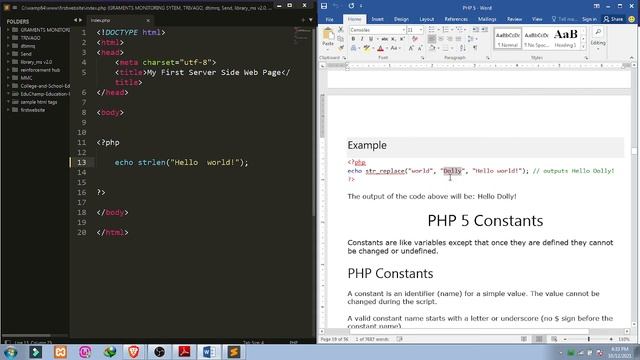Screen dimensions: 640x360
Task: Close the index.php tab in Sublime
Action: tap(148, 20)
